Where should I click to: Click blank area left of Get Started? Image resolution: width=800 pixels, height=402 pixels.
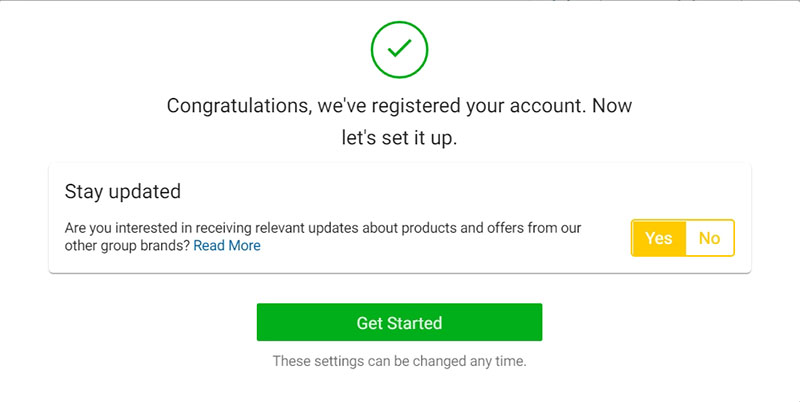point(153,322)
